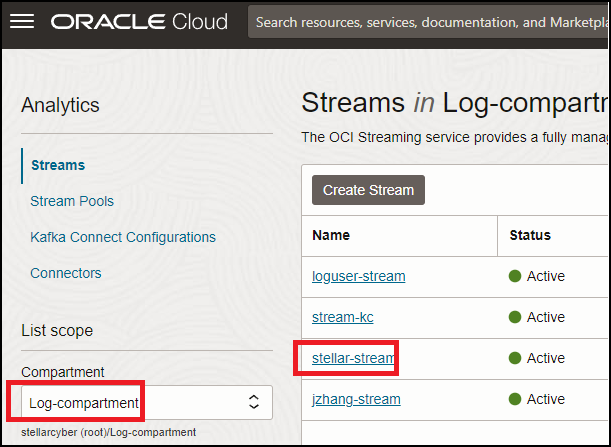Open the loguser-stream link
Viewport: 611px width, 447px height.
(358, 276)
